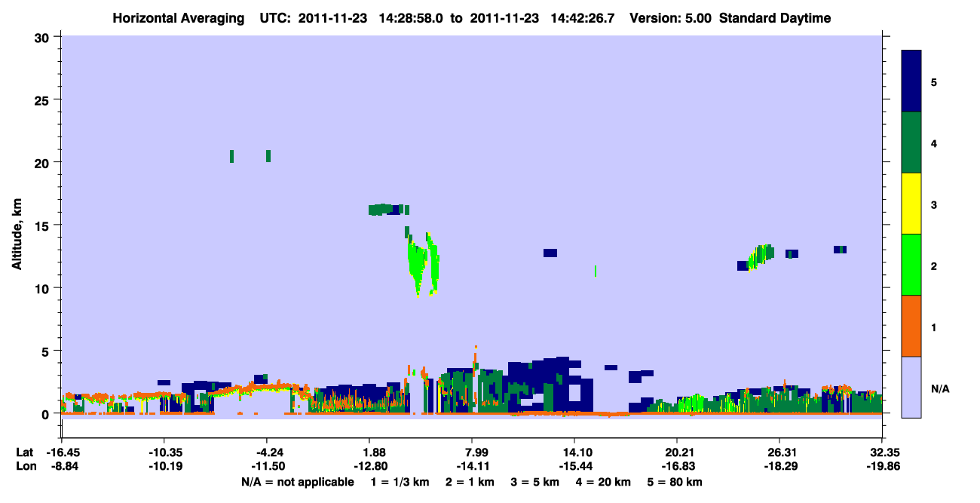Viewport: 980px width, 503px height.
Task: Click the 10 tick label on altitude axis
Action: pos(44,288)
